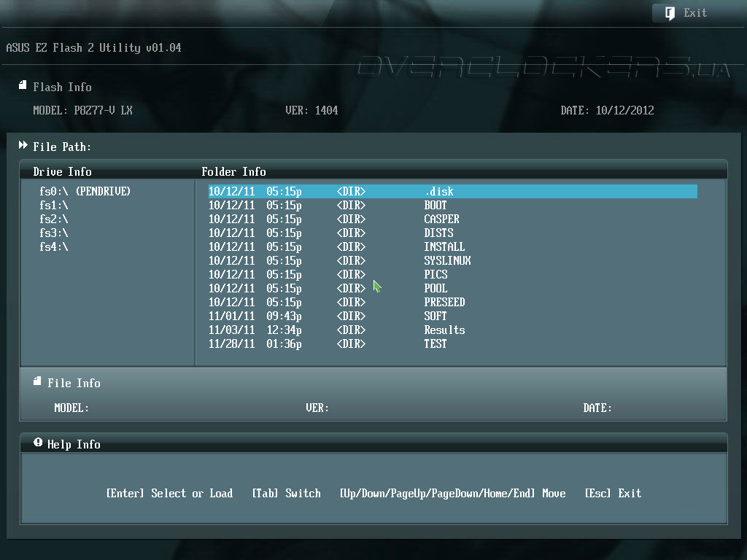This screenshot has width=747, height=560.
Task: Open the SOFT folder
Action: (x=436, y=316)
